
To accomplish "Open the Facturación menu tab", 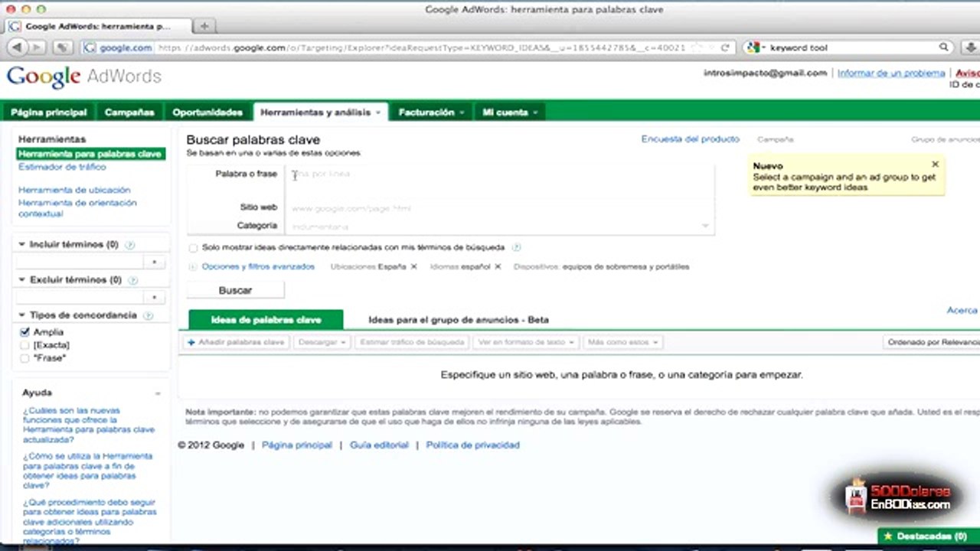I will (x=431, y=112).
